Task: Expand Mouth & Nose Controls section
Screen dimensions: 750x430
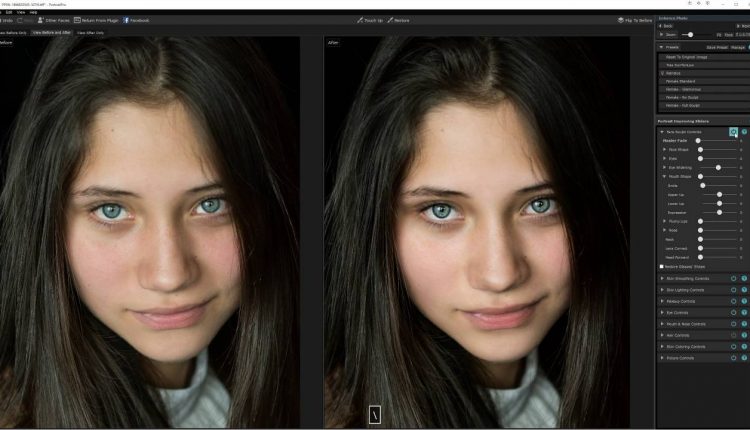Action: (x=662, y=324)
